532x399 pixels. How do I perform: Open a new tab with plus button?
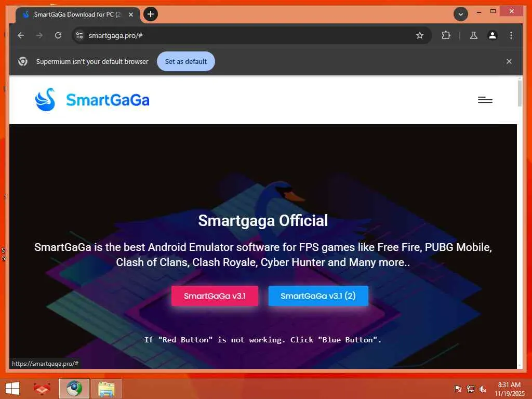pos(151,14)
